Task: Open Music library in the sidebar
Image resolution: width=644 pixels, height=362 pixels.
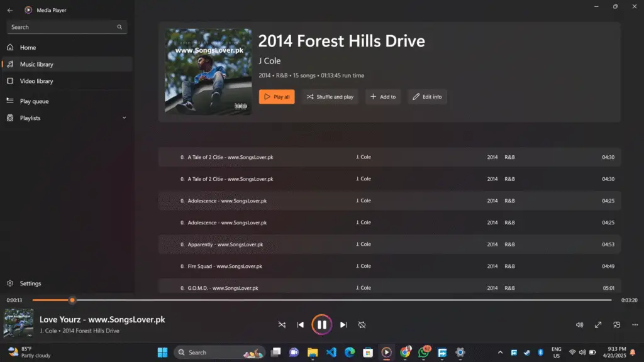Action: tap(67, 65)
